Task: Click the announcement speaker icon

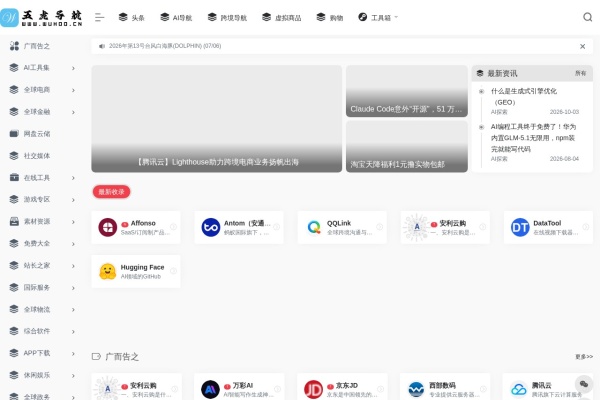Action: 102,46
